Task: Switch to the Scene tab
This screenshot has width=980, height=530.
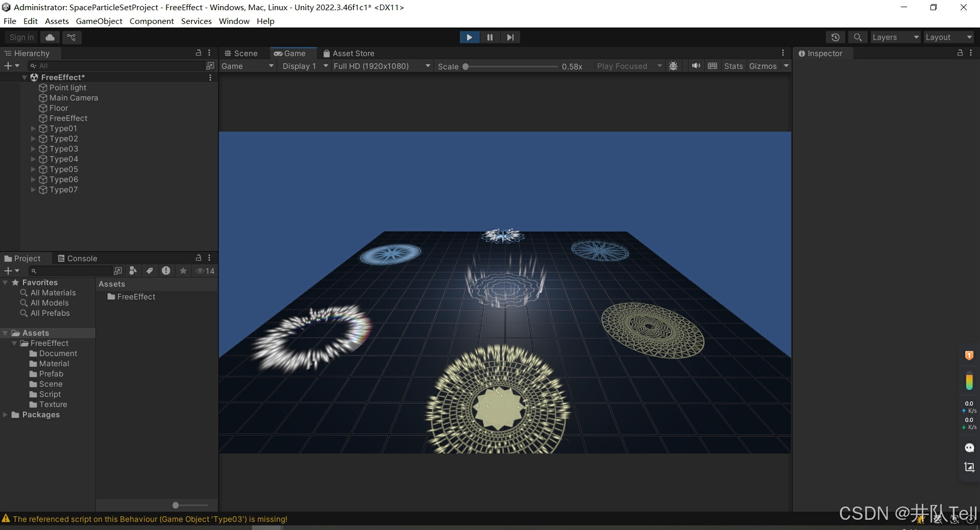Action: click(241, 53)
